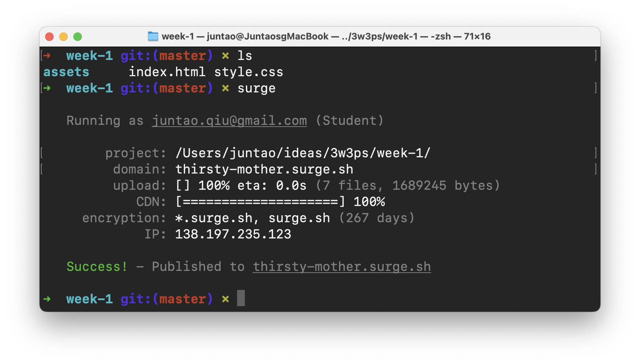
Task: Toggle focus by clicking the block cursor
Action: click(242, 299)
